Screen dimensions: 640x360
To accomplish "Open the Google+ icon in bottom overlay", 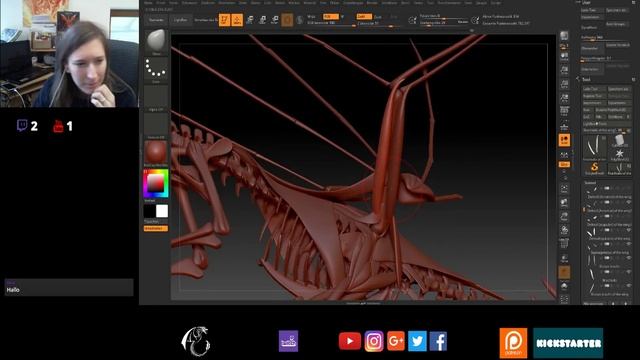I will [x=396, y=341].
